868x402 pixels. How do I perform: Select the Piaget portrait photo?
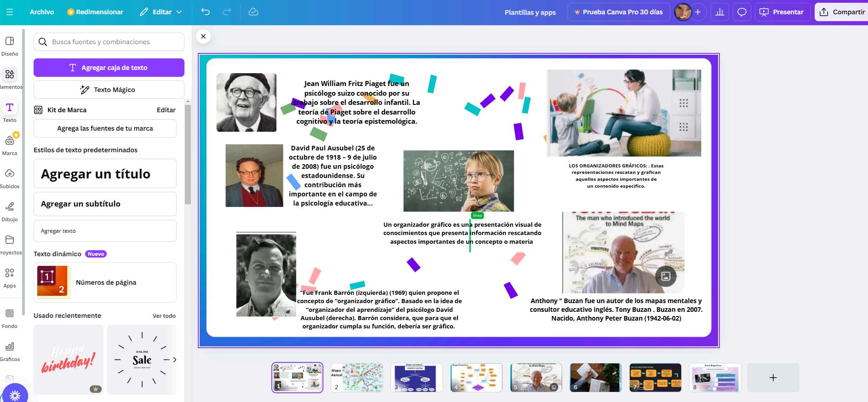(247, 103)
